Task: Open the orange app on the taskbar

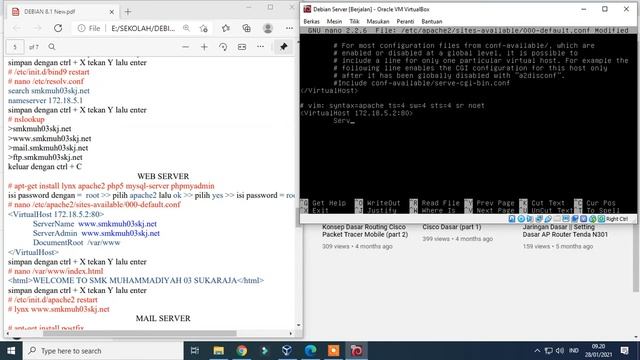Action: (333, 351)
